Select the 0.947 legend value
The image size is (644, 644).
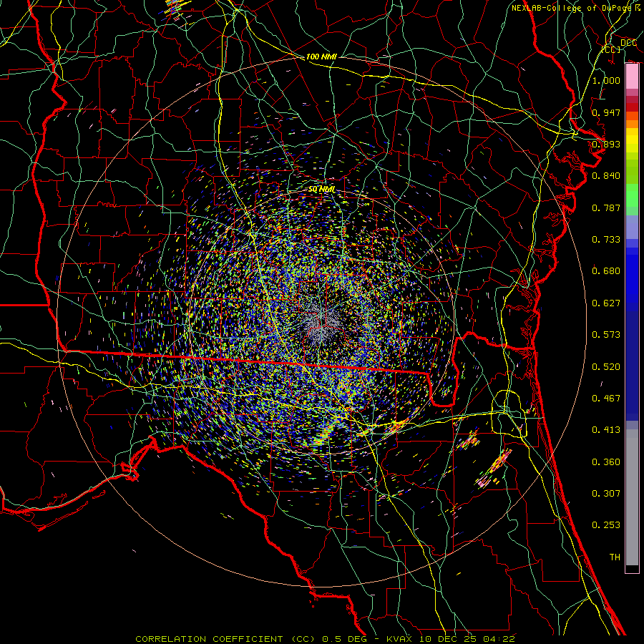point(606,112)
